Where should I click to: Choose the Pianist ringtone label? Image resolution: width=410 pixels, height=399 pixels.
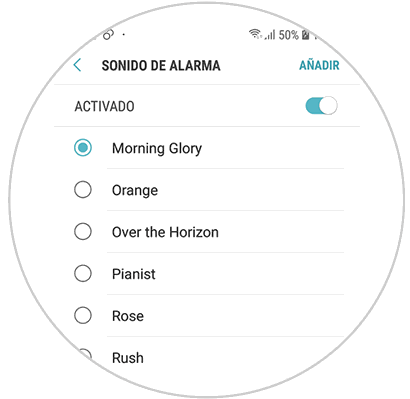coord(134,274)
